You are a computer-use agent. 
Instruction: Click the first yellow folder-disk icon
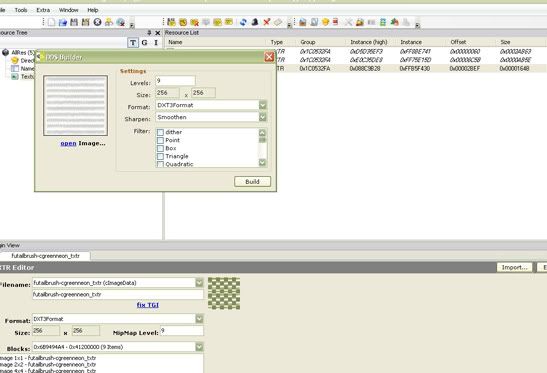tap(171, 22)
